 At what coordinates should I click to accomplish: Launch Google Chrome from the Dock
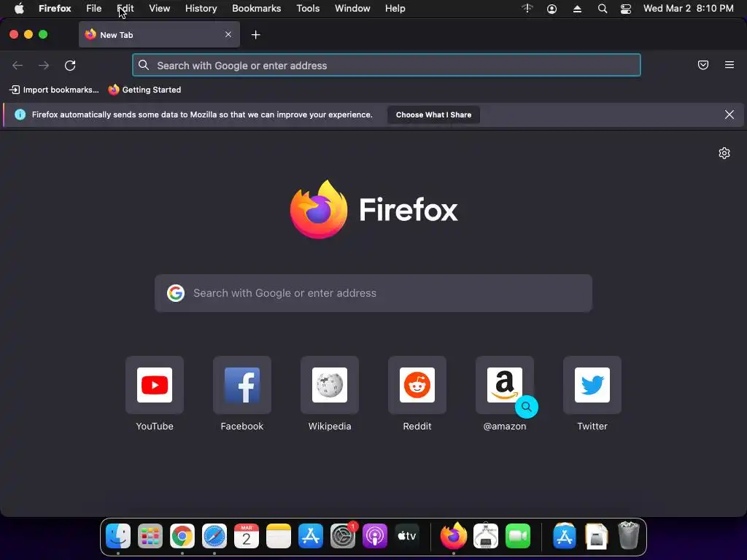[x=182, y=536]
